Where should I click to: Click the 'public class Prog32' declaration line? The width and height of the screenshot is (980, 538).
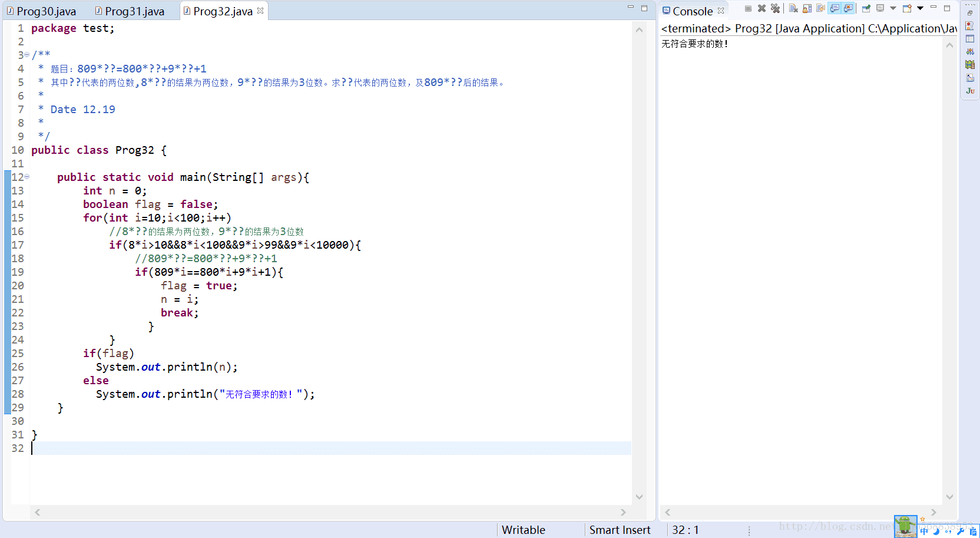(x=99, y=150)
